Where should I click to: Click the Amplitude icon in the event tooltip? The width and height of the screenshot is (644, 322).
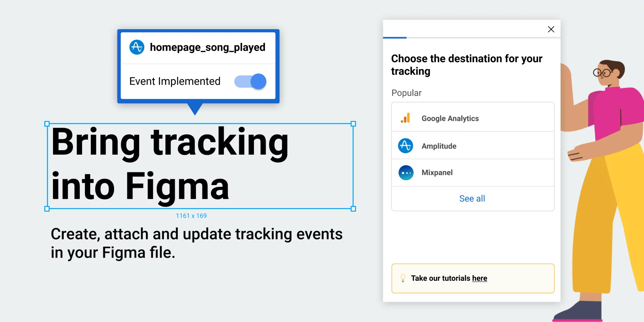[137, 47]
